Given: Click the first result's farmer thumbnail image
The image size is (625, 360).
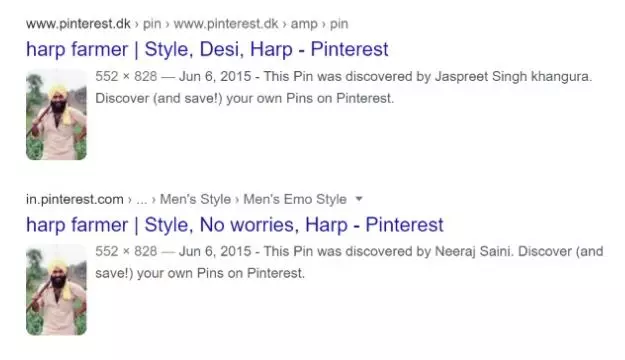Looking at the screenshot, I should click(x=56, y=114).
